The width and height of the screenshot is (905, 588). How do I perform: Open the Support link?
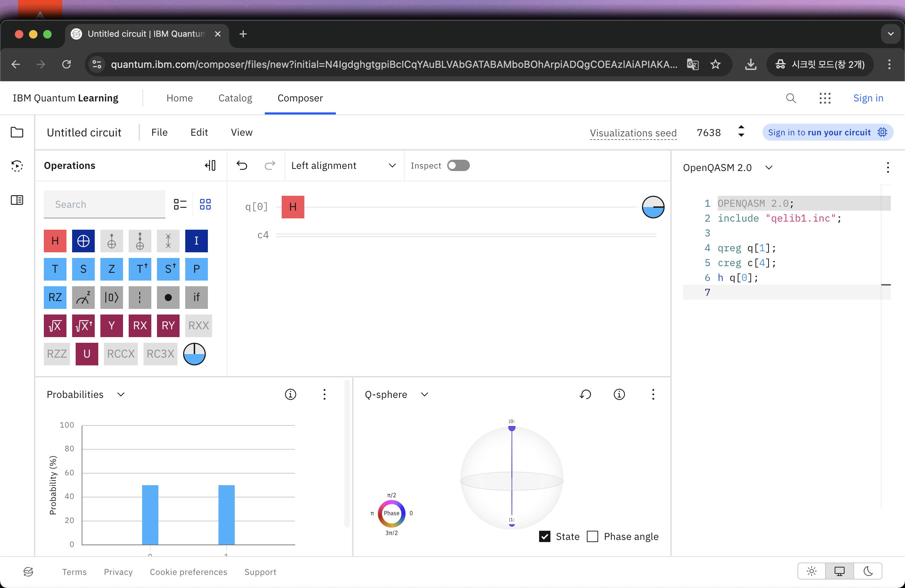tap(260, 572)
